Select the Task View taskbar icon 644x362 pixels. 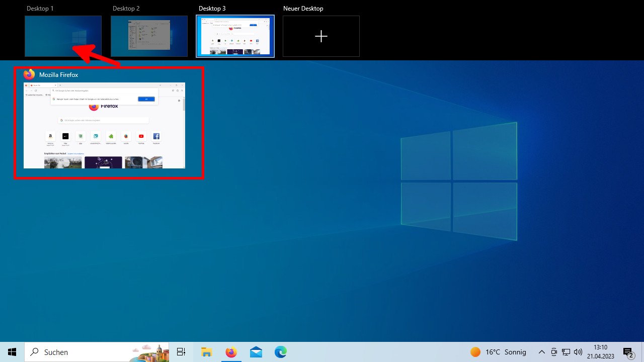pyautogui.click(x=181, y=351)
